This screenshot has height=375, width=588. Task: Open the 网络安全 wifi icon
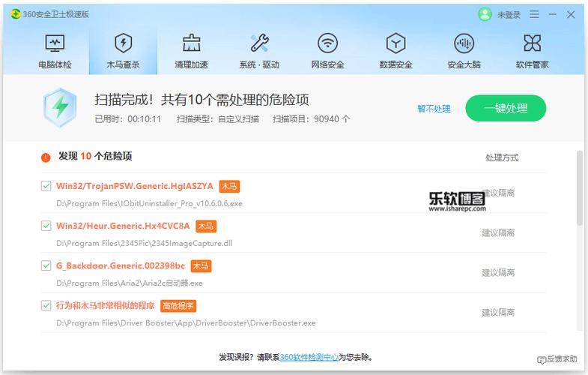pos(328,43)
